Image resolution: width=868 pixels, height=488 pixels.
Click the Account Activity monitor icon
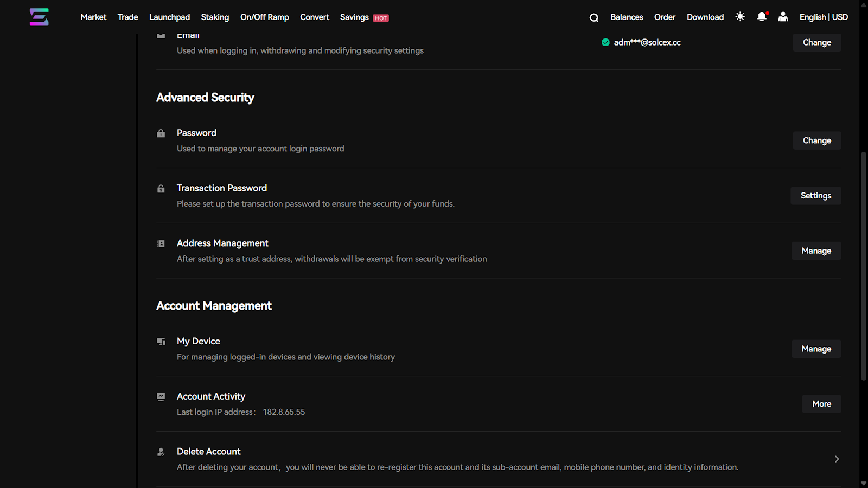pyautogui.click(x=161, y=397)
